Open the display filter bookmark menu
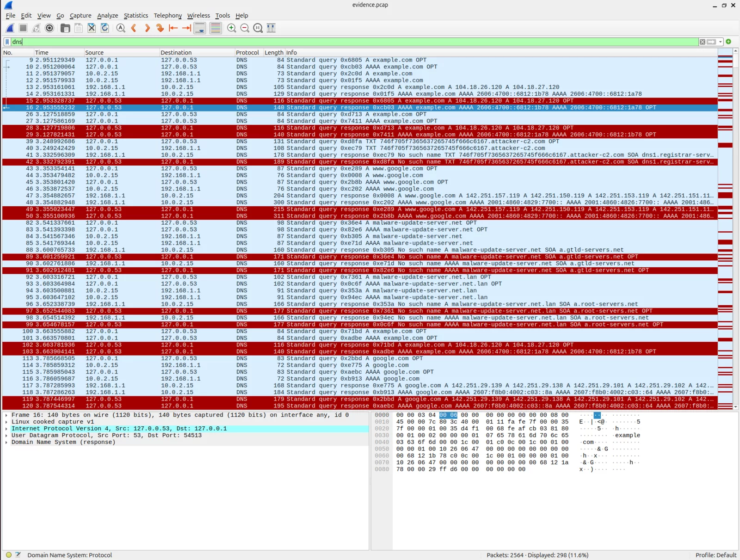Viewport: 740px width, 560px height. pyautogui.click(x=7, y=42)
